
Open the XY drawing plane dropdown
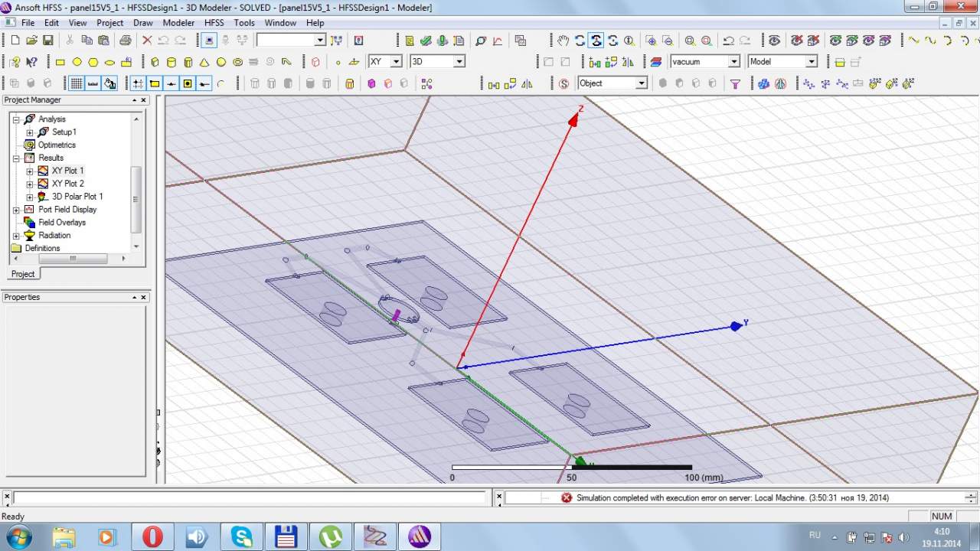click(x=396, y=62)
